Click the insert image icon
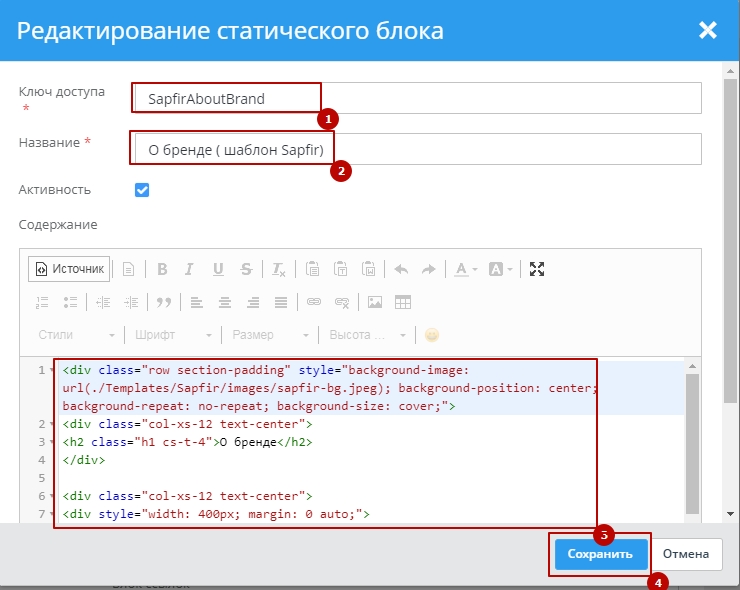Image resolution: width=740 pixels, height=590 pixels. 375,301
